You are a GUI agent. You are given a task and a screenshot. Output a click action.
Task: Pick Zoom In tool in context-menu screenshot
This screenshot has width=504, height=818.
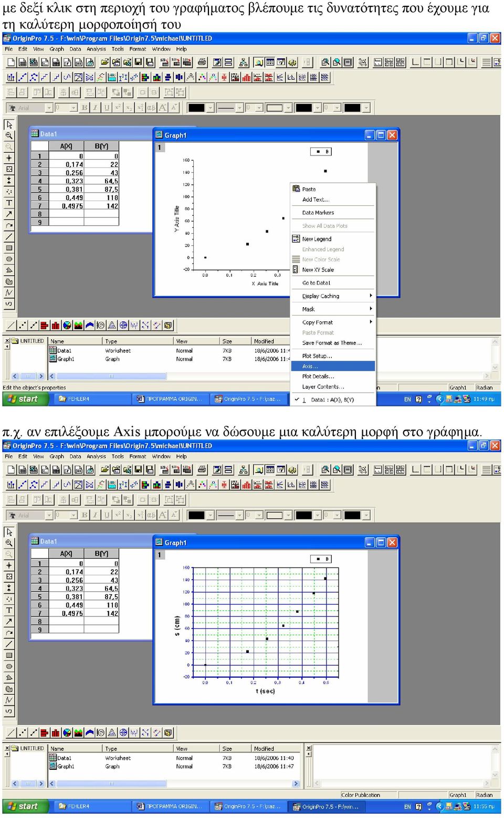(9, 135)
